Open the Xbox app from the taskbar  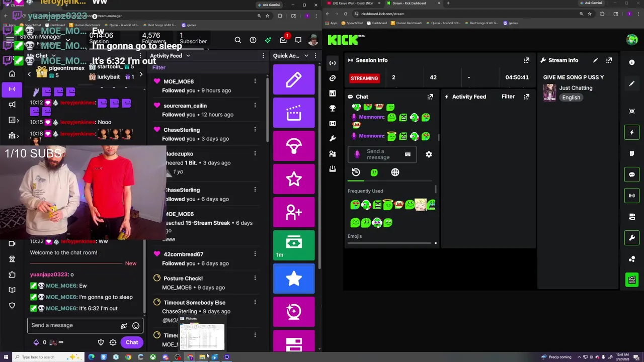(x=153, y=357)
